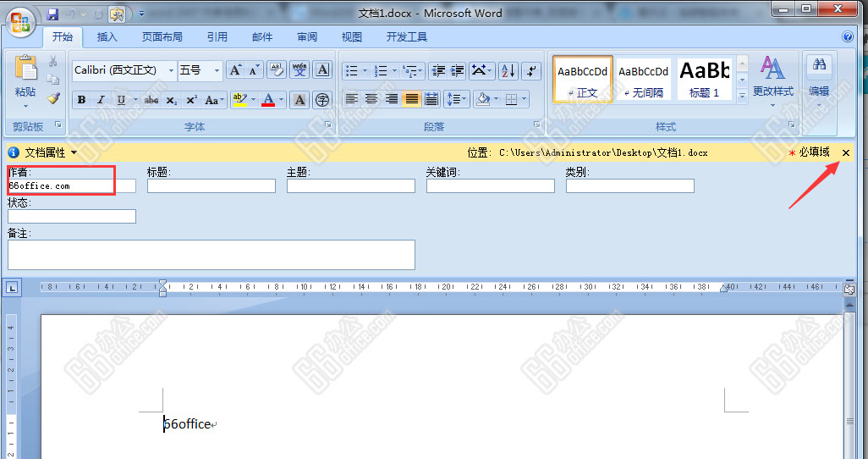Shrink font size with small A
Image resolution: width=868 pixels, height=459 pixels.
254,70
